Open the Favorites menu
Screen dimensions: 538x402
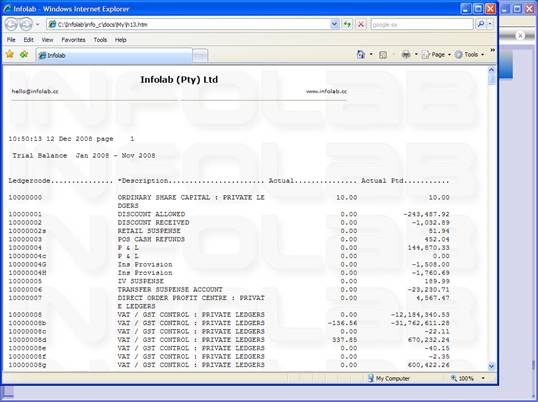[73, 40]
